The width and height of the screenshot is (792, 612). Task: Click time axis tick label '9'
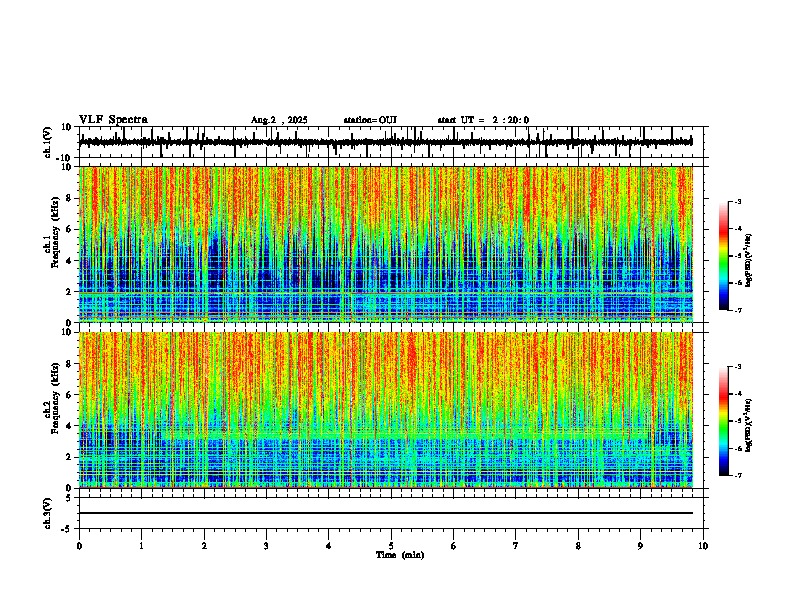pyautogui.click(x=640, y=546)
